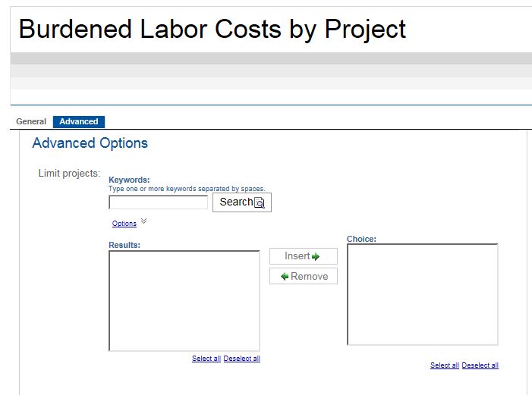
Task: Select the Advanced tab
Action: (79, 121)
